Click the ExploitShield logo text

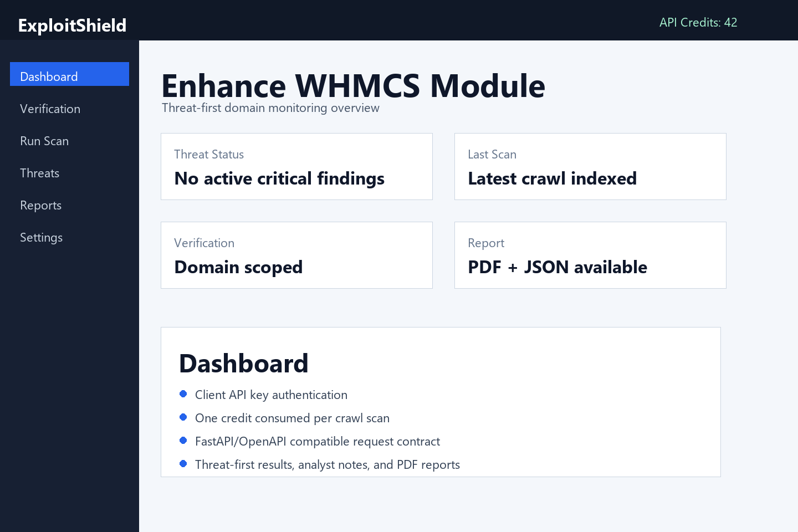pyautogui.click(x=73, y=25)
